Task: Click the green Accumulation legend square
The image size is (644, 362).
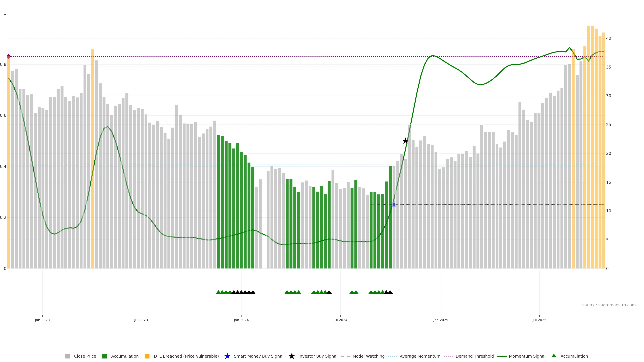Action: click(104, 356)
